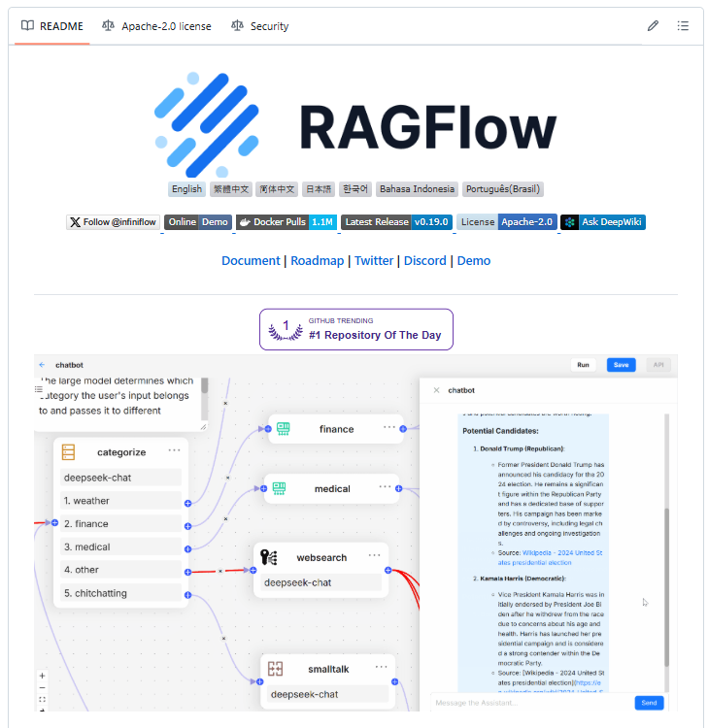Click the list icon beside note text
Viewport: 708px width, 728px height.
coord(38,389)
